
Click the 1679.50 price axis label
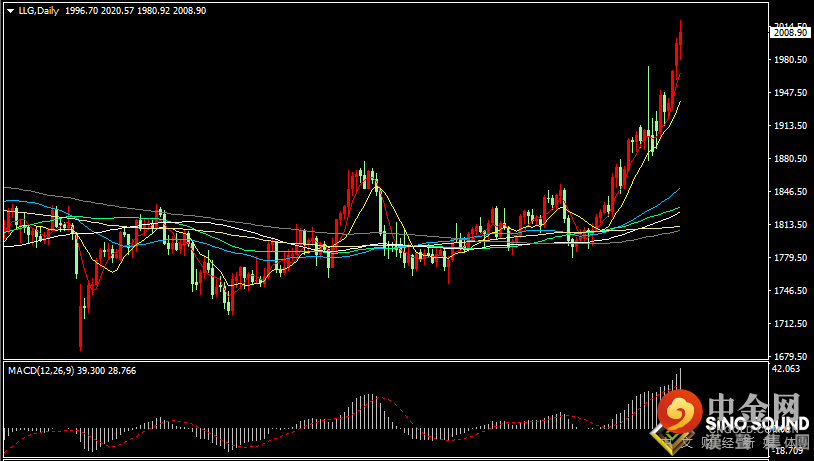pos(789,356)
